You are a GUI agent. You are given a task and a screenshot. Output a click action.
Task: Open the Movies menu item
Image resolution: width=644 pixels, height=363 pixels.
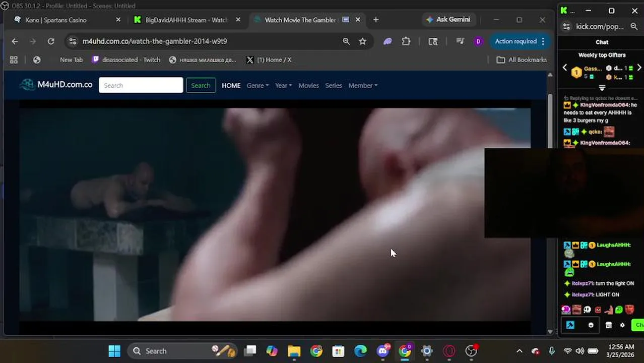click(x=308, y=85)
